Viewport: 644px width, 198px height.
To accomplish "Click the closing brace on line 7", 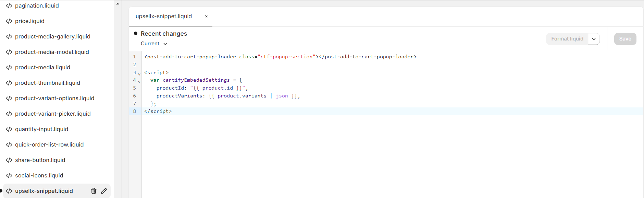I will [153, 104].
